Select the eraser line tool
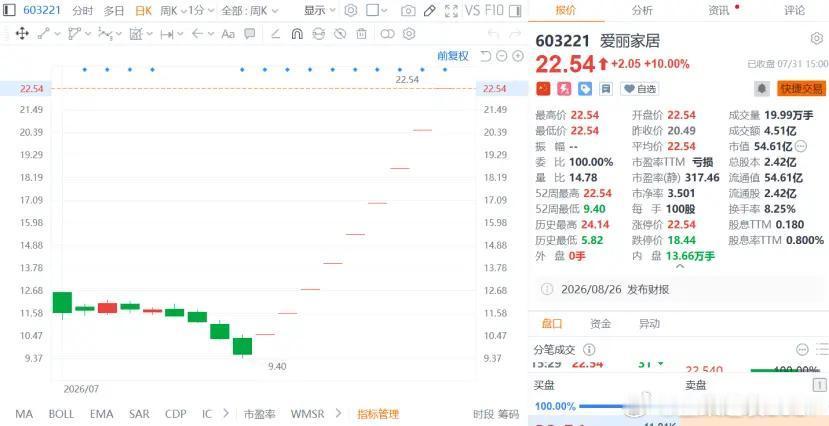Screen dimensions: 829x426 tap(275, 34)
